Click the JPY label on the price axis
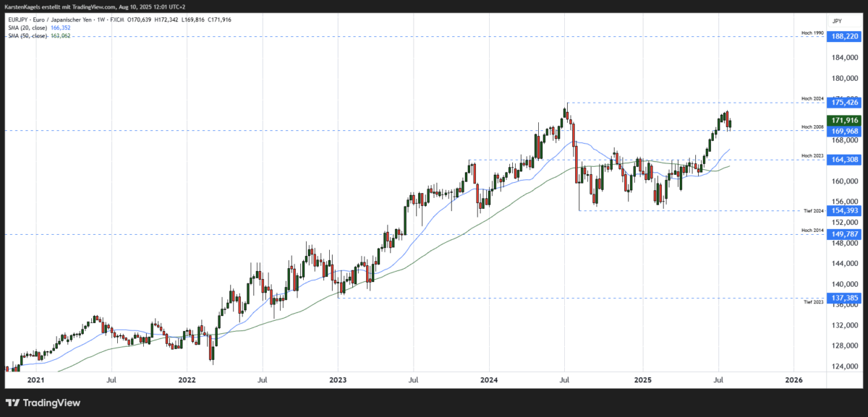 pyautogui.click(x=837, y=21)
